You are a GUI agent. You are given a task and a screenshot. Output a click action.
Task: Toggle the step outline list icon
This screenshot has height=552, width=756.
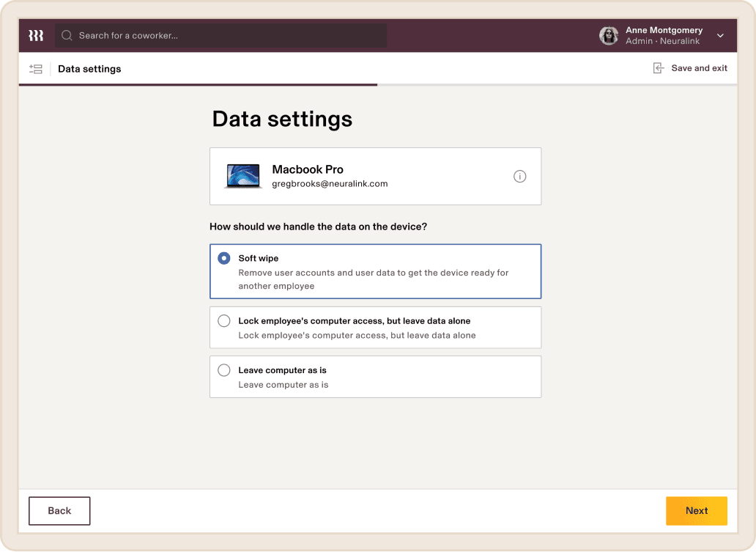point(36,69)
